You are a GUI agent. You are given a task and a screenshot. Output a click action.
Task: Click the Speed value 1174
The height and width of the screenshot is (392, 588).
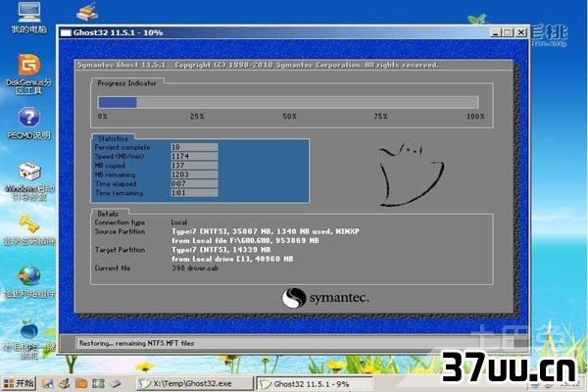194,156
